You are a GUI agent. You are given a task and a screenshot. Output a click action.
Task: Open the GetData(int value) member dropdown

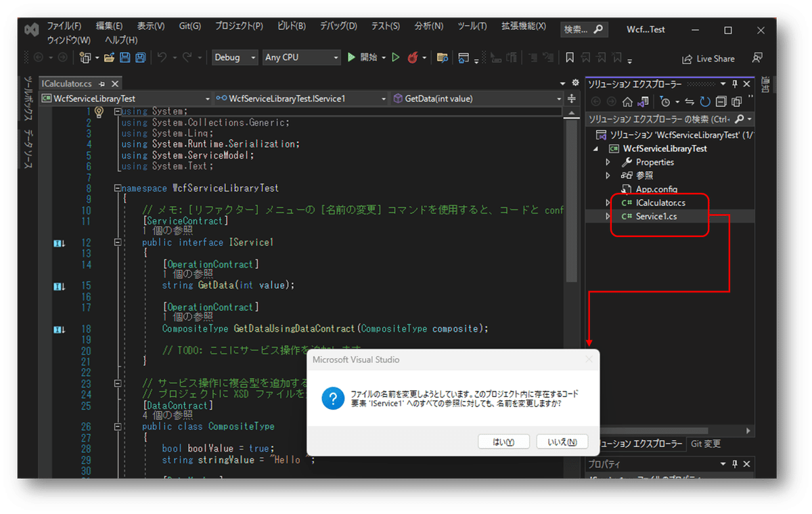[x=476, y=98]
